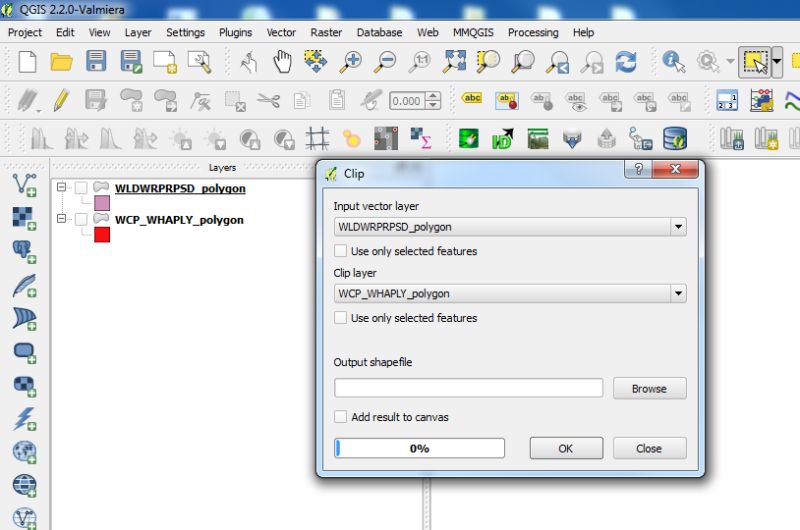Viewport: 800px width, 530px height.
Task: Check clip layer Use only selected features
Action: pos(340,318)
